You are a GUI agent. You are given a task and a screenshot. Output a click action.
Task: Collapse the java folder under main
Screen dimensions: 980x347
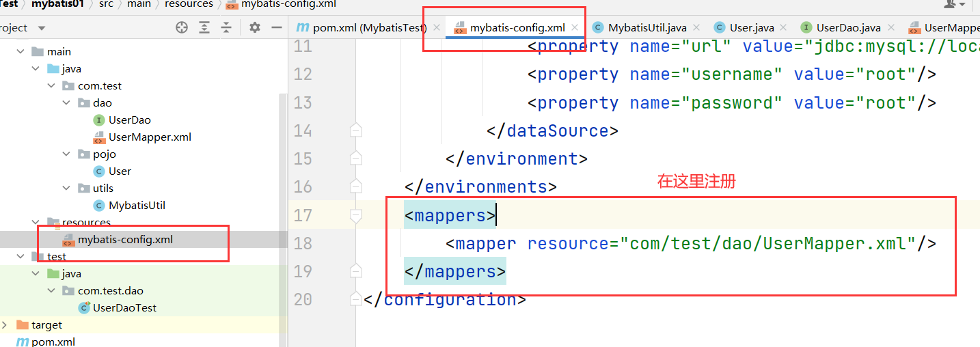pyautogui.click(x=36, y=69)
